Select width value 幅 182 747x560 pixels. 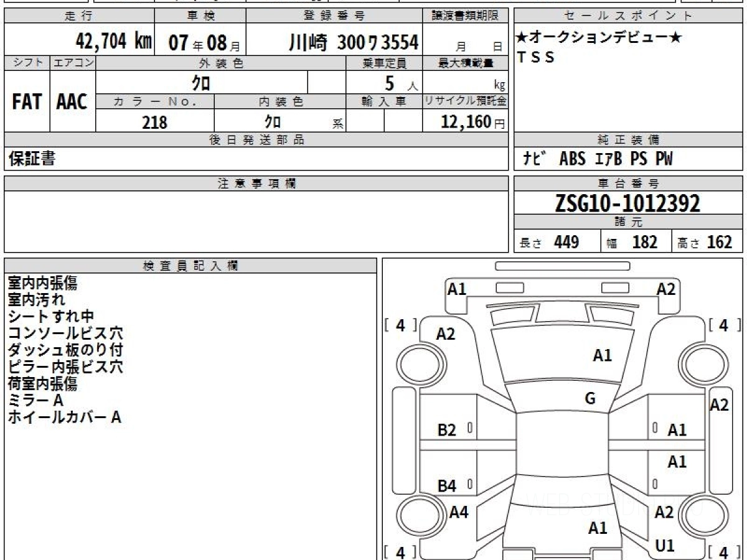(632, 243)
